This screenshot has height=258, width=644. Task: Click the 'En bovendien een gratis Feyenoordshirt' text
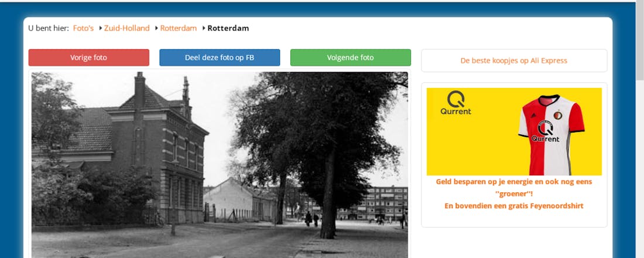pyautogui.click(x=514, y=206)
